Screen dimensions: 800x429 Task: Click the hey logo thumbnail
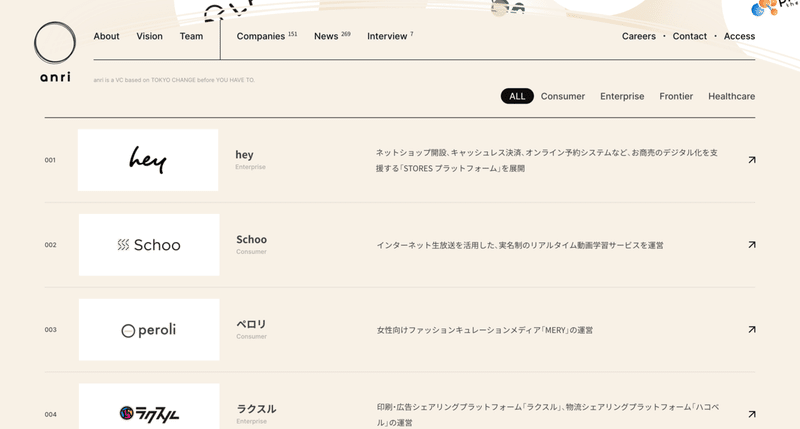pos(148,160)
